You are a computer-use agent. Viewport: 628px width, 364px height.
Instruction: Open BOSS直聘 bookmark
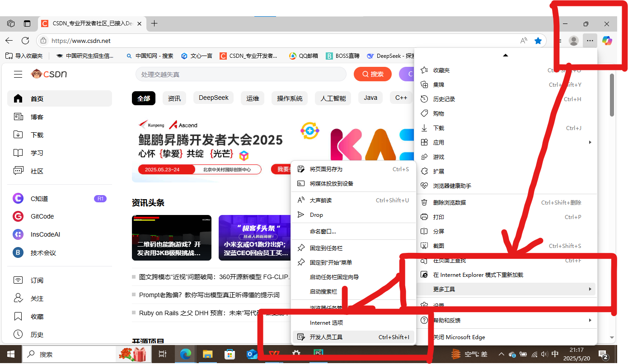343,56
